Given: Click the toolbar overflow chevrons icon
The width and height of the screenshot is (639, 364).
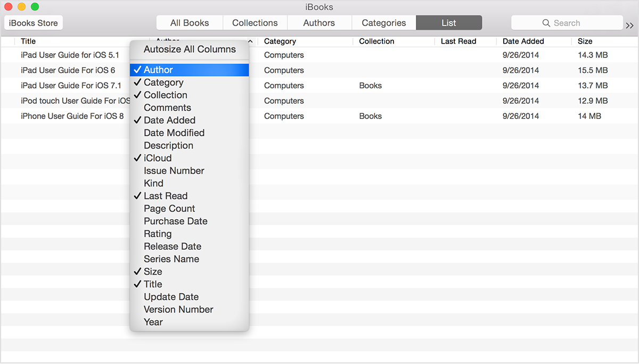Looking at the screenshot, I should [x=630, y=25].
